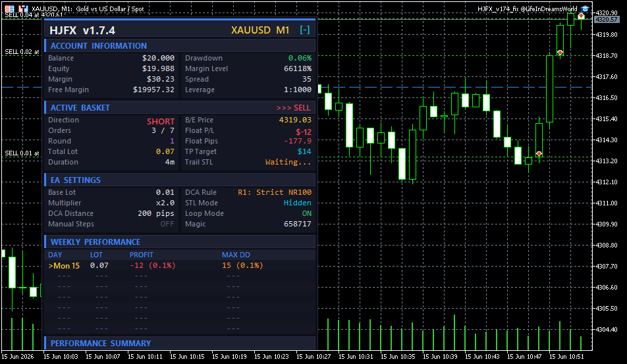Select the sell arrow marker near 4313.40
Screen dimensions: 627x364
click(x=539, y=154)
